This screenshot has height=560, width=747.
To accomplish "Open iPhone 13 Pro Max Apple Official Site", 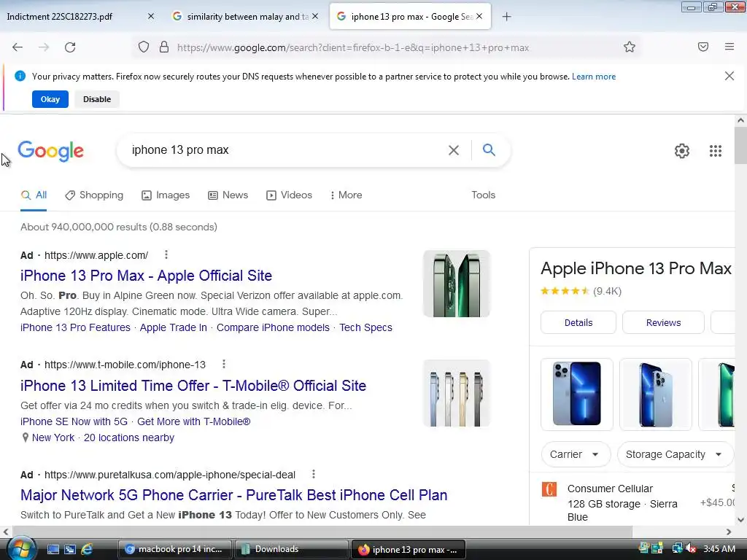I will pos(146,276).
